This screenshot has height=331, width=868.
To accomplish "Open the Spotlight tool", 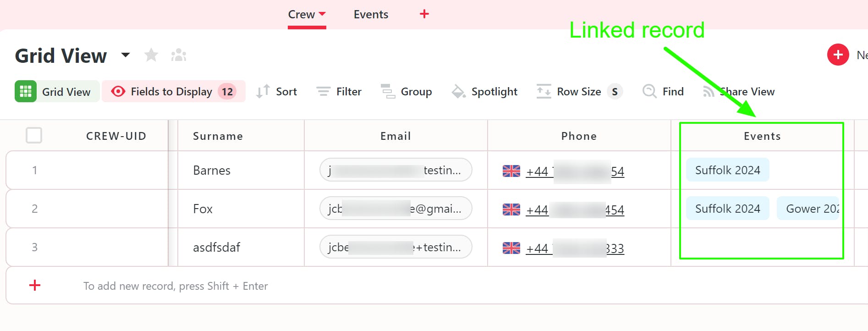I will [x=484, y=92].
